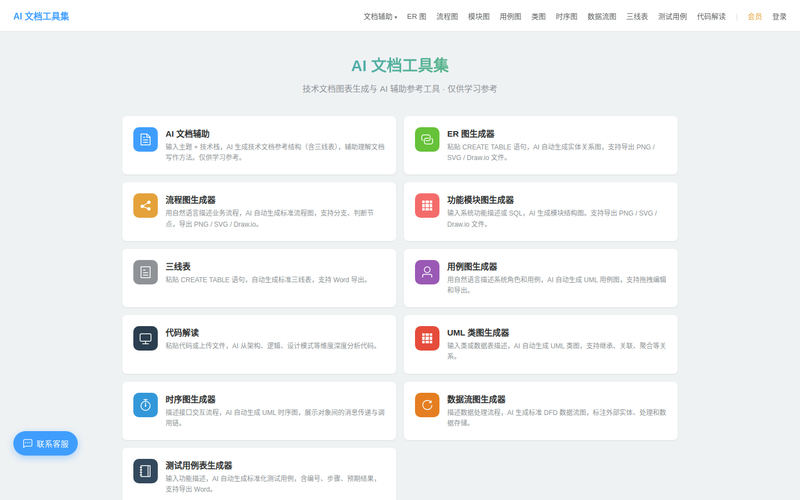Click the description under 三线表 about CREATE TABLE

click(267, 280)
